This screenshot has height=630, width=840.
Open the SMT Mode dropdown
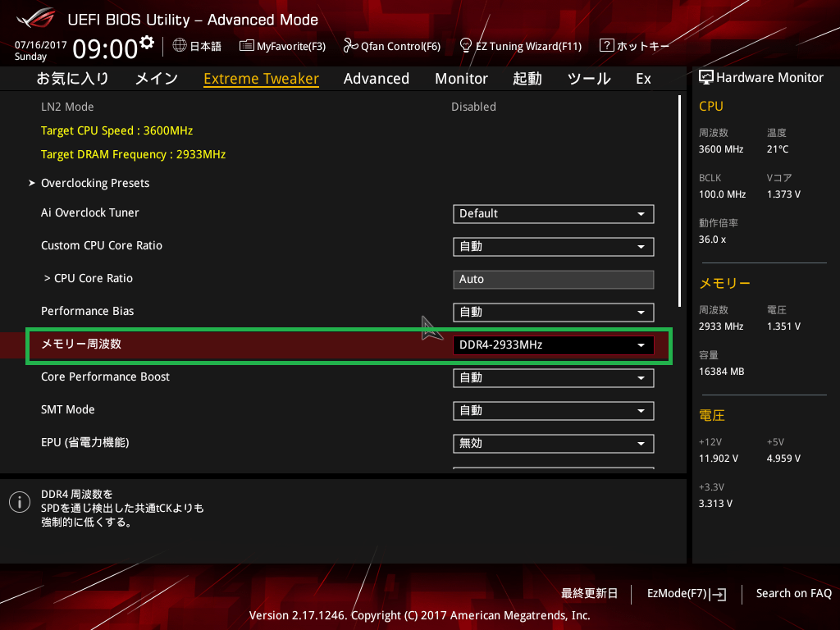point(553,411)
